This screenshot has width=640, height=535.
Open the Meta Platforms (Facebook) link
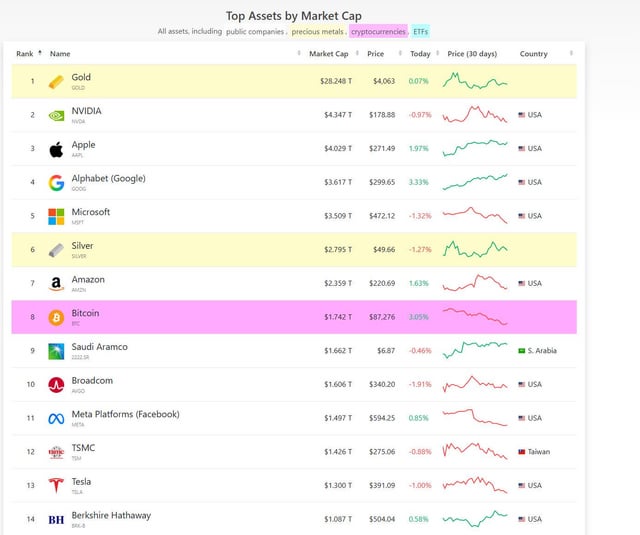125,414
